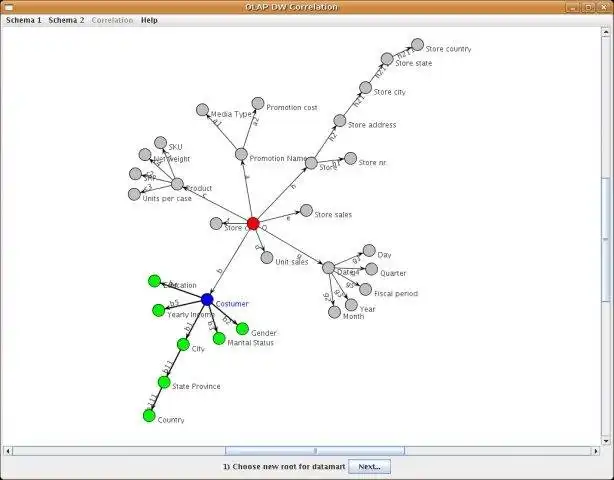Image resolution: width=614 pixels, height=480 pixels.
Task: Select the Net weight node
Action: click(x=145, y=154)
